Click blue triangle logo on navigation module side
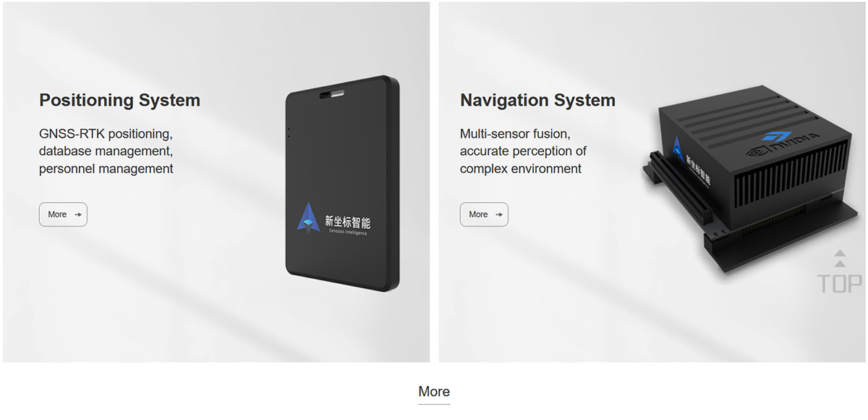868x420 pixels. click(678, 149)
